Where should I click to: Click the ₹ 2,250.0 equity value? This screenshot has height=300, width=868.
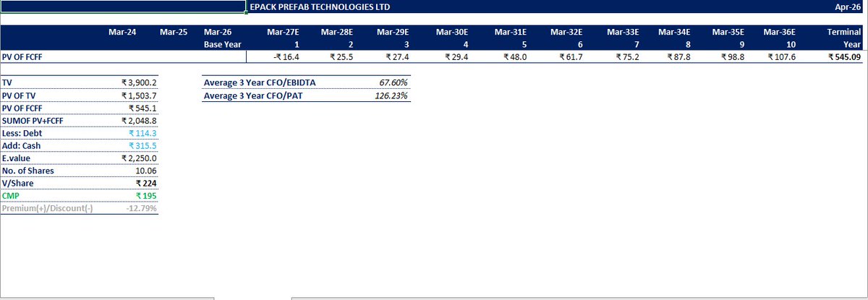point(139,158)
